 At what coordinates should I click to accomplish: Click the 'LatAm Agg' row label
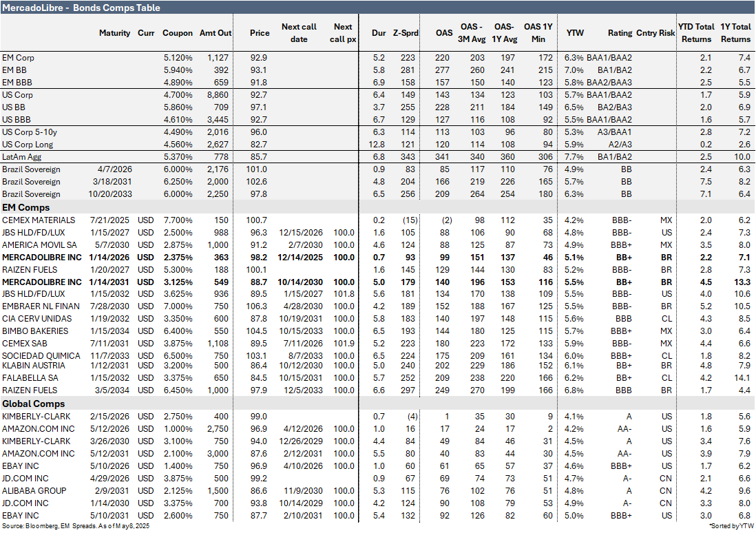click(22, 157)
